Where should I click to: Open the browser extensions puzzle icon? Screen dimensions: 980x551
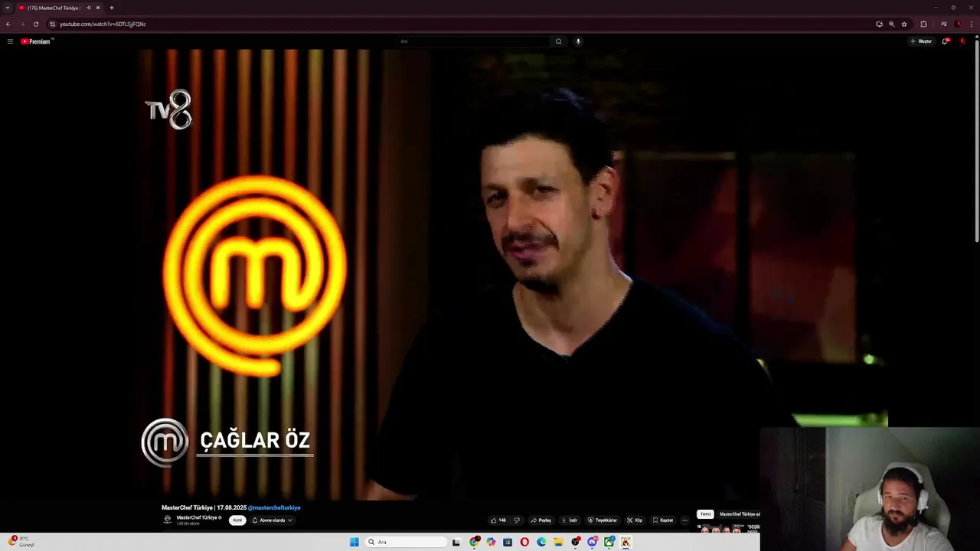pos(924,24)
